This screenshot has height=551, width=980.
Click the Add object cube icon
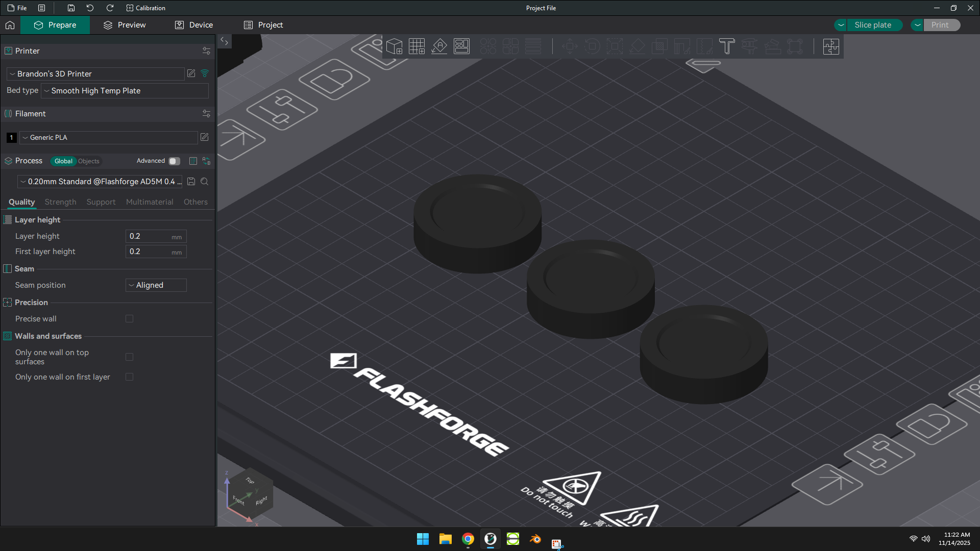394,46
